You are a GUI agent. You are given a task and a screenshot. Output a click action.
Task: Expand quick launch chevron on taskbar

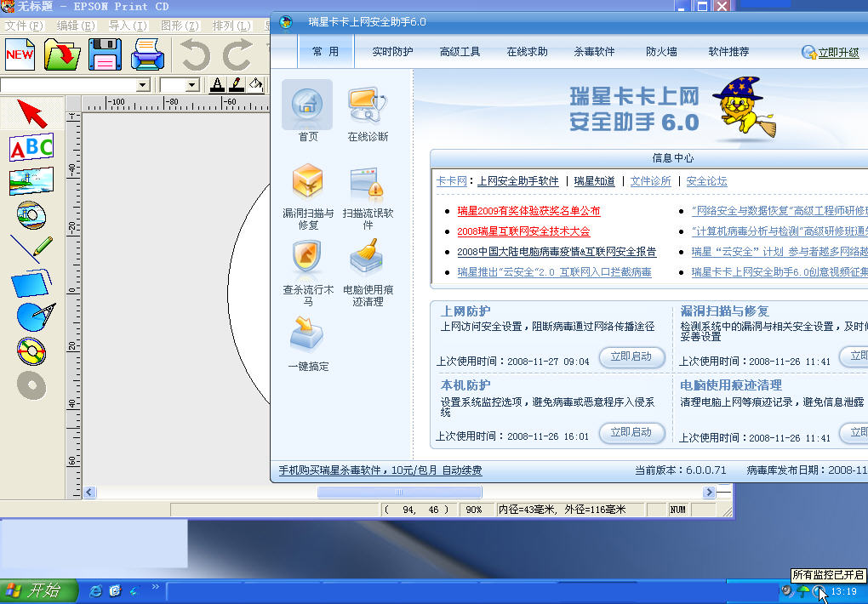point(155,587)
